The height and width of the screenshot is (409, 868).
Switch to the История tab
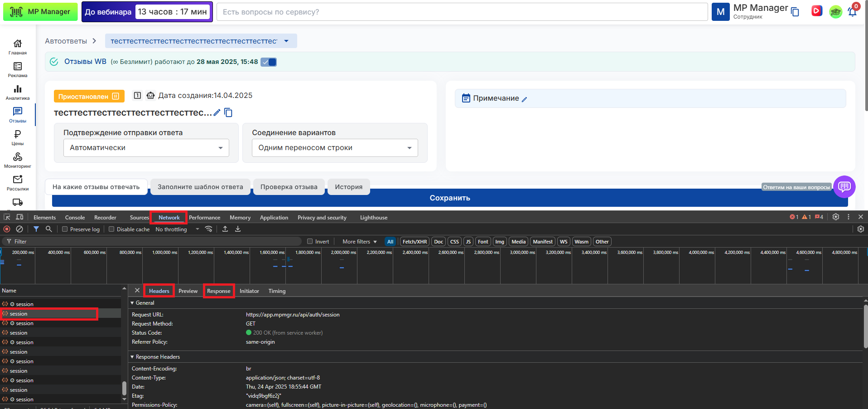pos(348,187)
